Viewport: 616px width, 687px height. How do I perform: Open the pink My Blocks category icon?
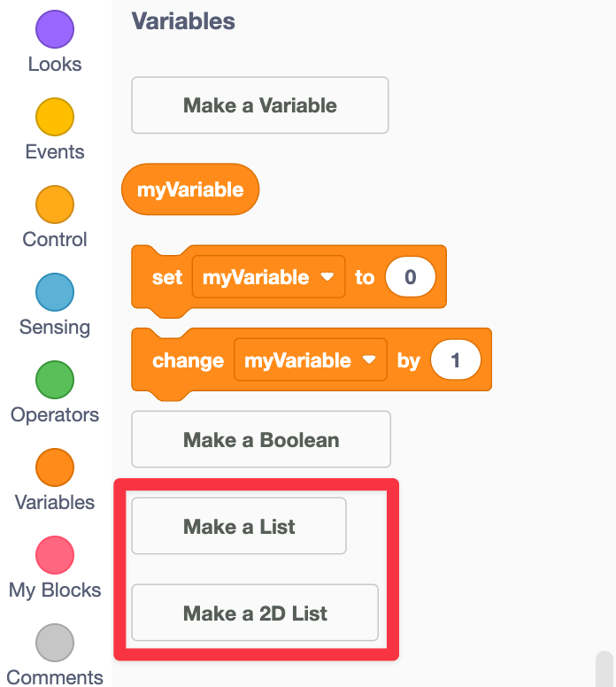(55, 555)
